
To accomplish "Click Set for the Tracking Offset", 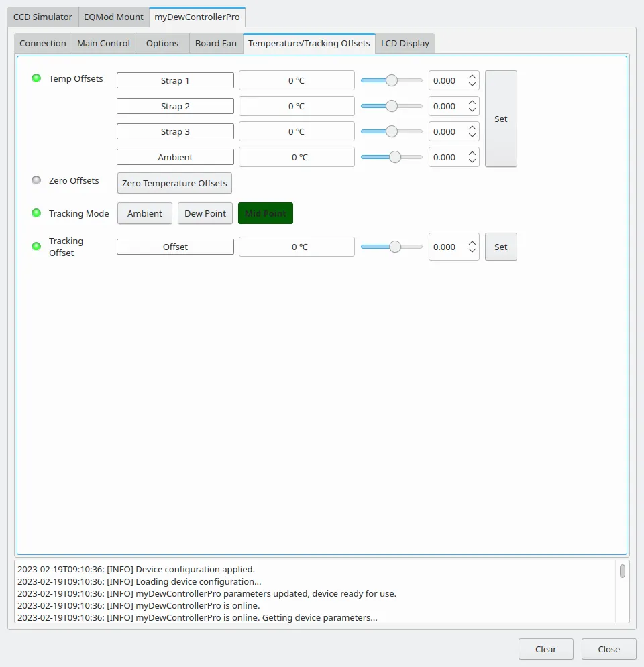I will click(x=501, y=247).
